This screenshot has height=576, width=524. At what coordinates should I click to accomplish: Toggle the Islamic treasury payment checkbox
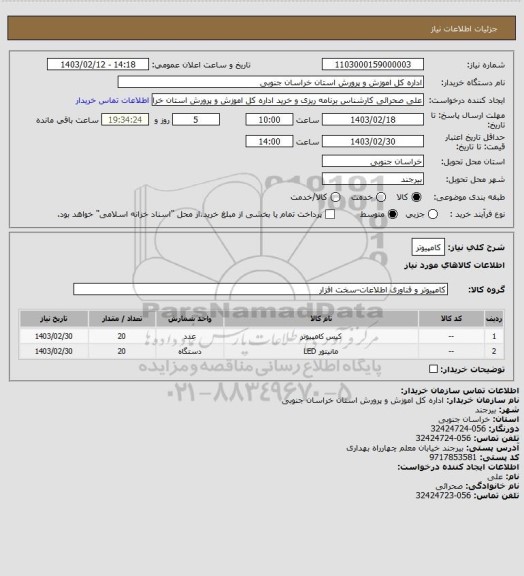(330, 214)
